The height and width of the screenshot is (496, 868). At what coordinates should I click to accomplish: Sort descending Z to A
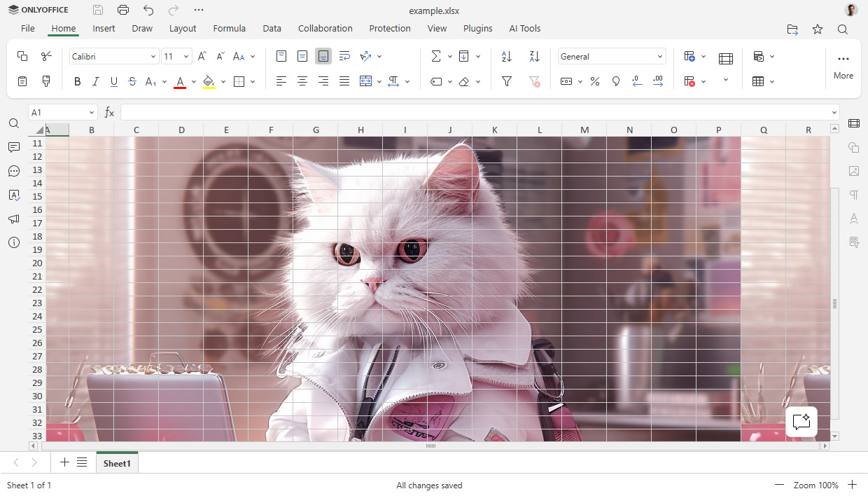click(x=535, y=56)
